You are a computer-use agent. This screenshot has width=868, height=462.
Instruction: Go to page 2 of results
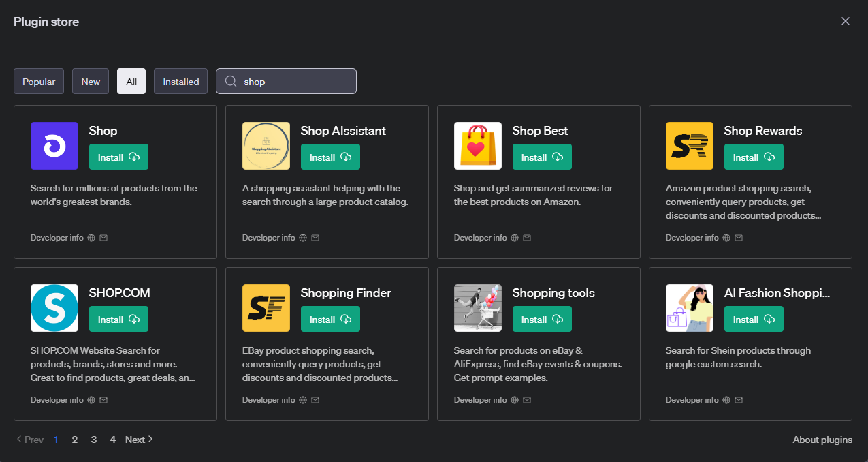coord(75,440)
